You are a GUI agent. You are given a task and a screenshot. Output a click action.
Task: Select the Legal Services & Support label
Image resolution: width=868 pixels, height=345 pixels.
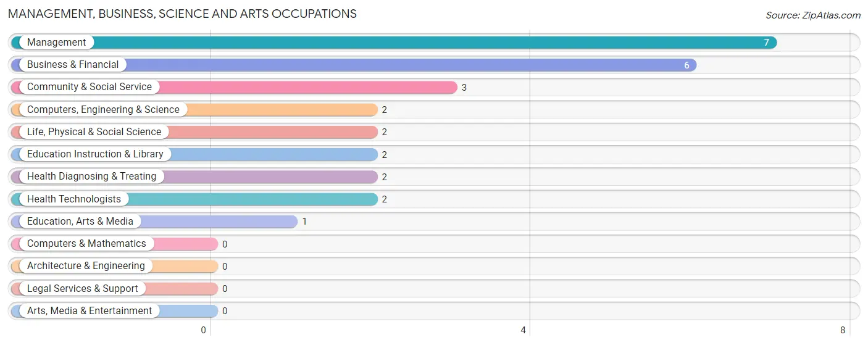coord(83,289)
